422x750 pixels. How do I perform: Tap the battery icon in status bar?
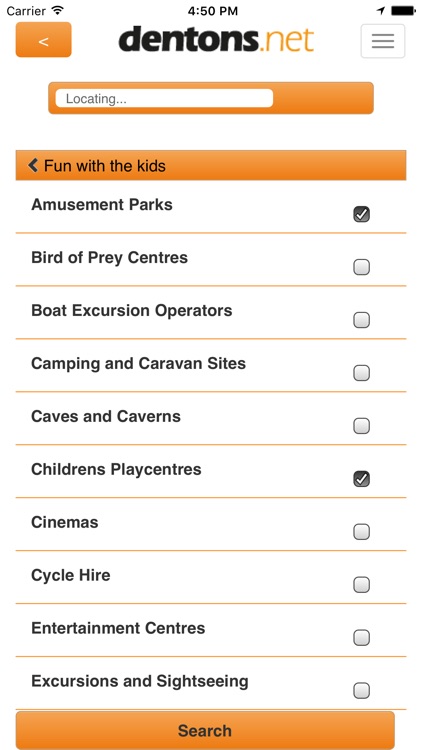pos(403,11)
